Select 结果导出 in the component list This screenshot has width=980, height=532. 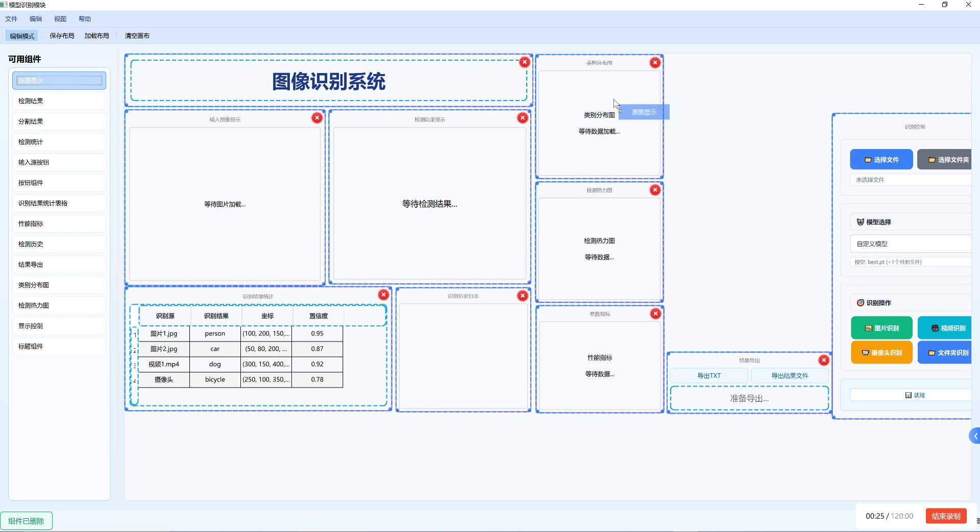pyautogui.click(x=59, y=264)
